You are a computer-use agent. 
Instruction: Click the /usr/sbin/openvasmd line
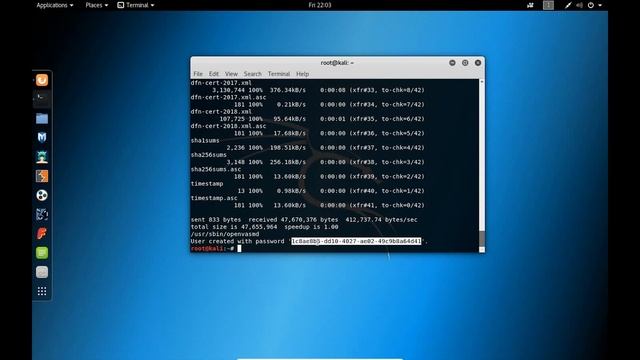225,234
